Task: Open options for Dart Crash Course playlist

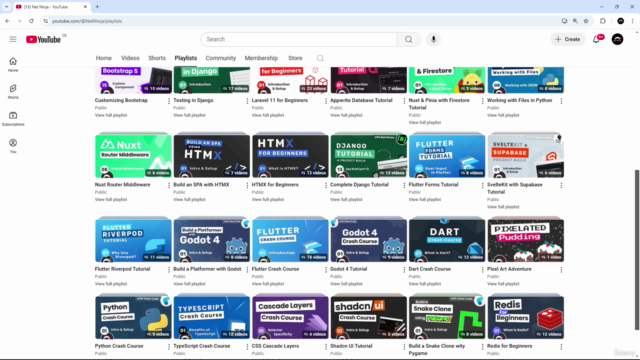Action: coord(482,270)
